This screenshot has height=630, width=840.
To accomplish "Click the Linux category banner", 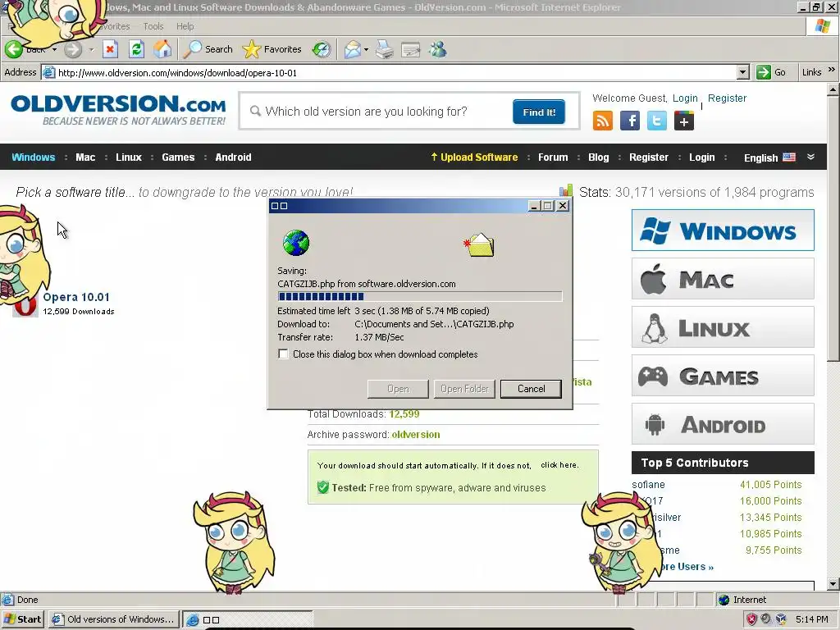I will pyautogui.click(x=723, y=326).
